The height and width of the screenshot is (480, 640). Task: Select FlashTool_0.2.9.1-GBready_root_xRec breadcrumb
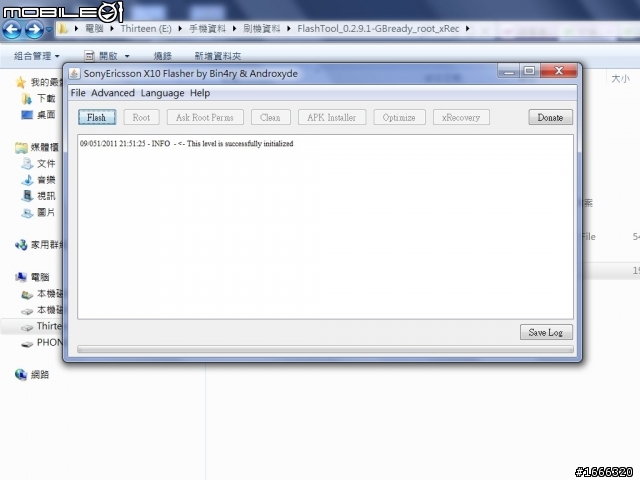coord(378,29)
